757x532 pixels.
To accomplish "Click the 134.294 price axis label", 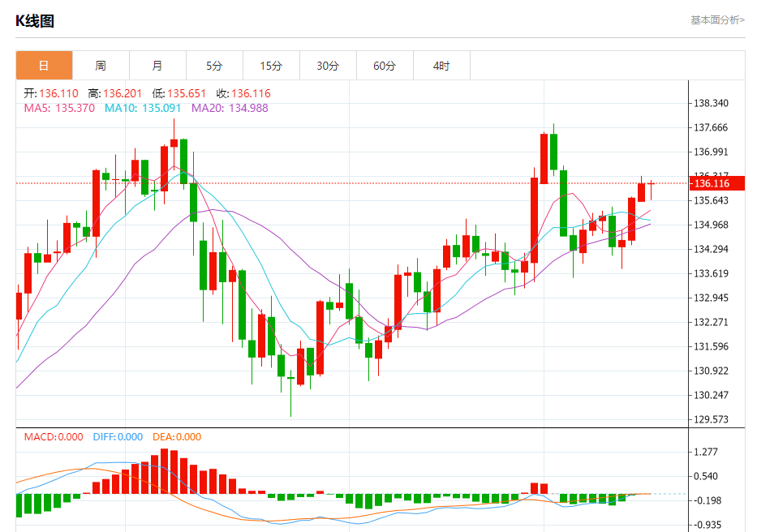I will click(x=711, y=249).
